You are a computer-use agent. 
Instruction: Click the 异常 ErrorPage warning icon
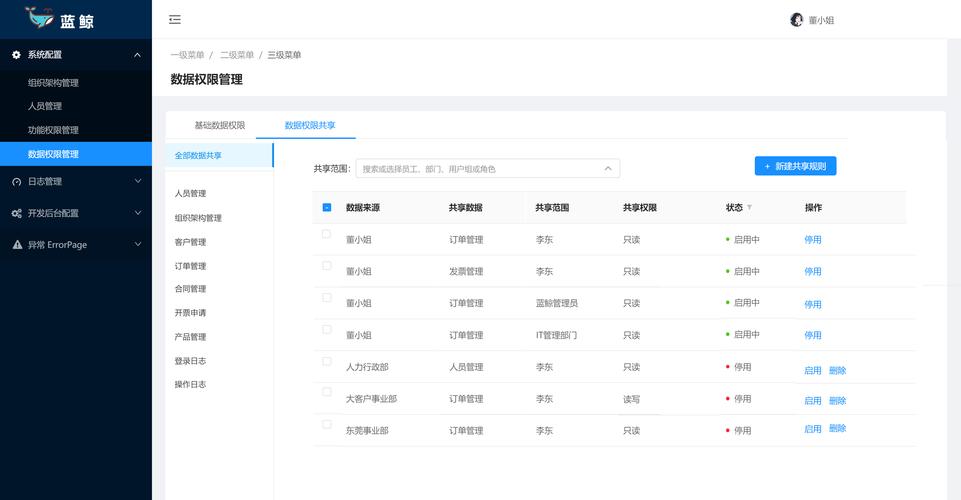click(16, 245)
